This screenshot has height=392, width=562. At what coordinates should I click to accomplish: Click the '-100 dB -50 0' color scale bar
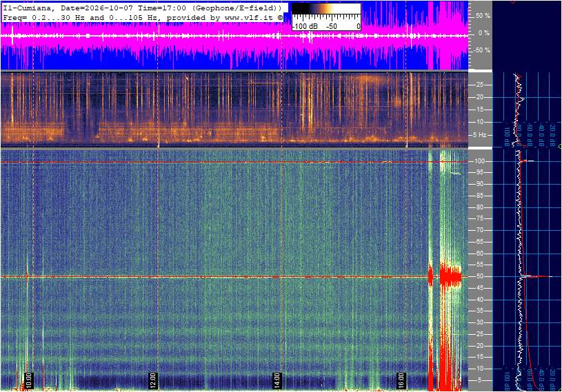click(326, 17)
